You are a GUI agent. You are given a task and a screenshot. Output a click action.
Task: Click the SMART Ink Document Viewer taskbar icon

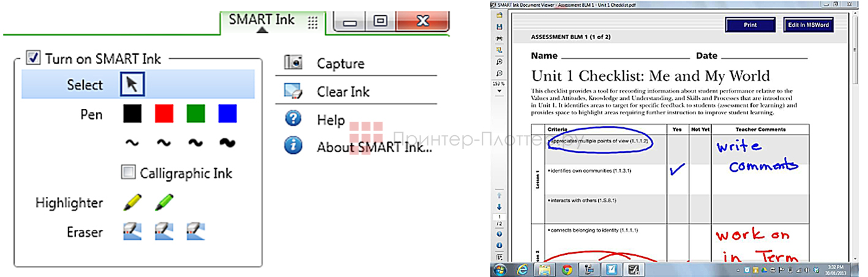coord(634,270)
